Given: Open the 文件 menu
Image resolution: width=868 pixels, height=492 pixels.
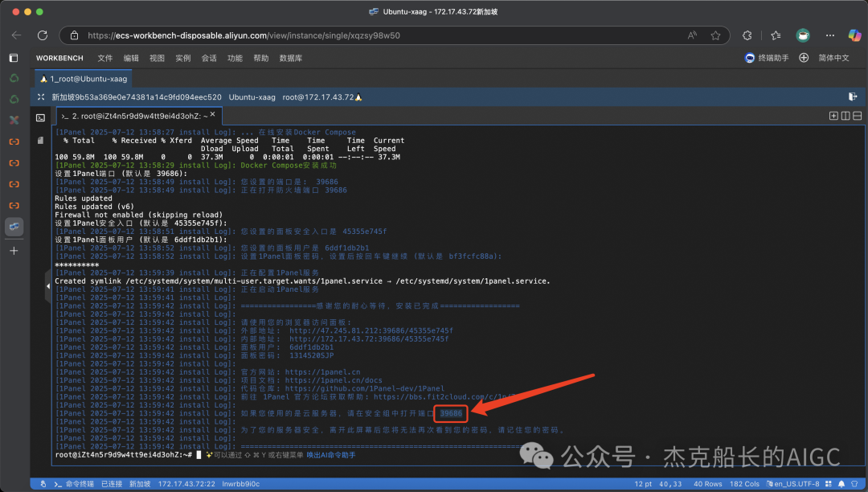Looking at the screenshot, I should point(104,58).
